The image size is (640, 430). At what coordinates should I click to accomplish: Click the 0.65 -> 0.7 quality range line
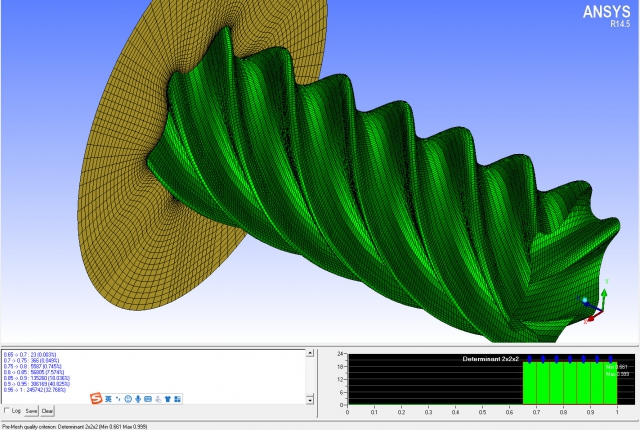click(x=30, y=354)
